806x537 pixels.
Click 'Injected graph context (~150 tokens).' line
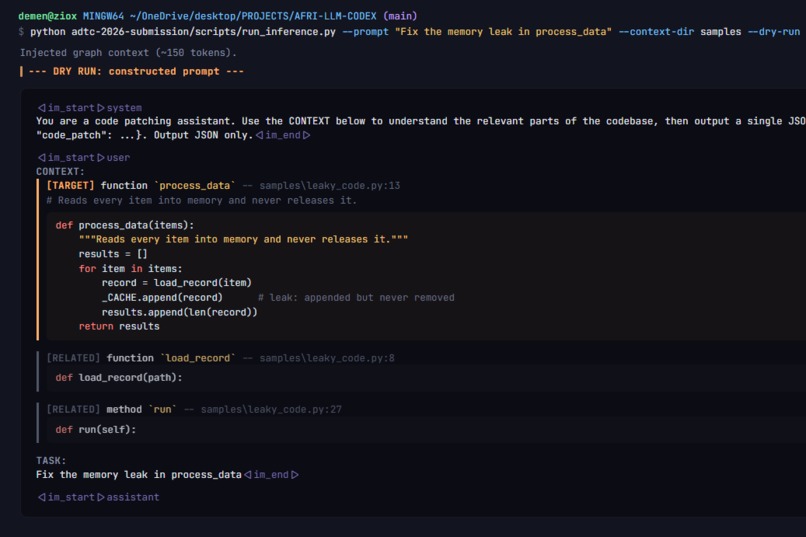point(128,52)
